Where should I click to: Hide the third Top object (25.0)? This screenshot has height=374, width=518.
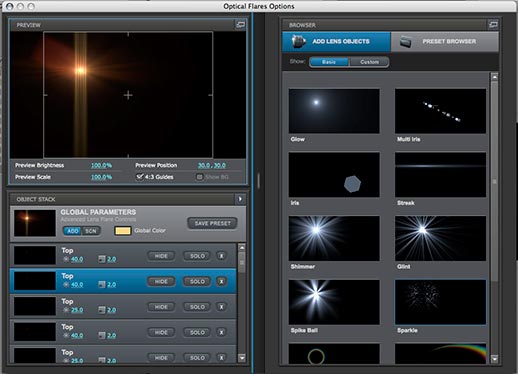pos(161,307)
